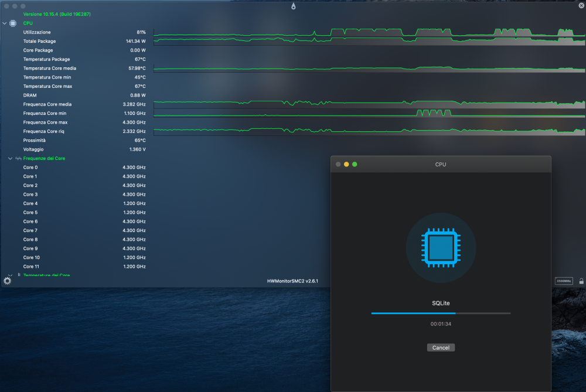Cancel the SQLite benchmark
Viewport: 586px width, 392px height.
441,347
